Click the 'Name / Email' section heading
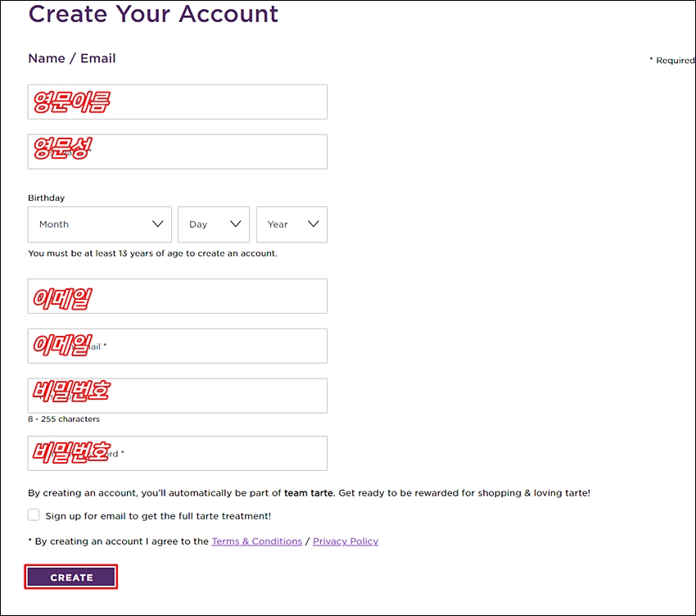This screenshot has height=616, width=696. (x=72, y=58)
